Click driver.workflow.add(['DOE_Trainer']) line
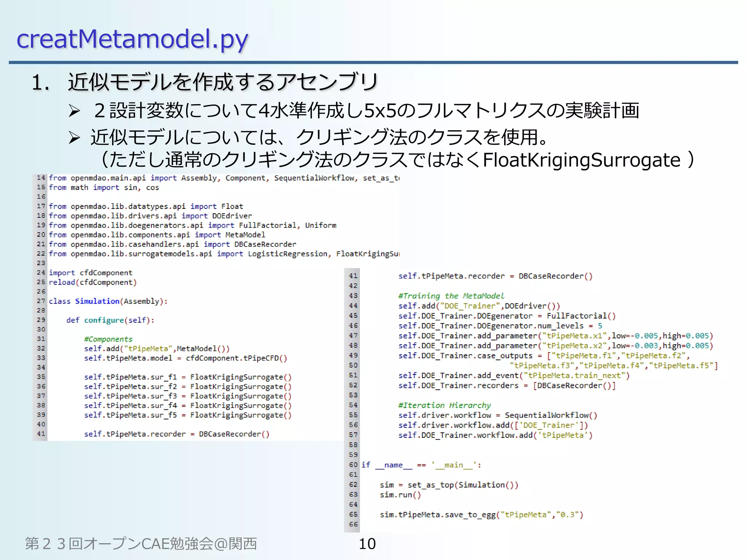747x560 pixels. coord(493,425)
